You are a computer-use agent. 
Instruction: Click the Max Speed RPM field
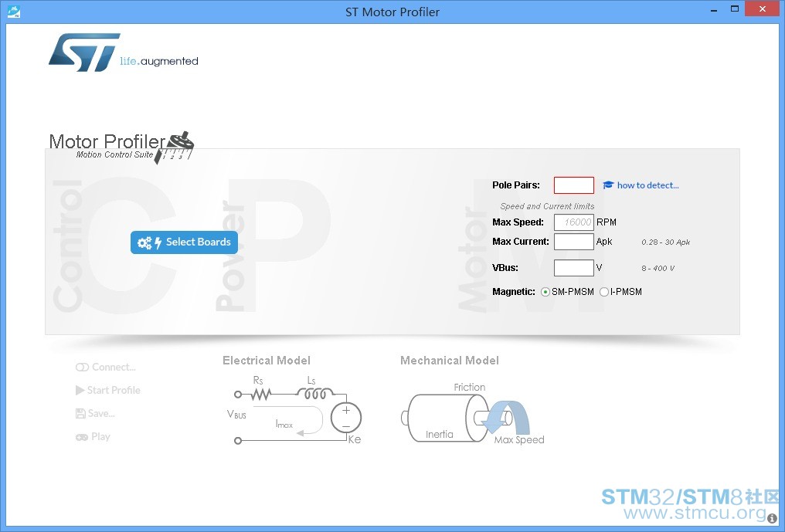(x=574, y=222)
